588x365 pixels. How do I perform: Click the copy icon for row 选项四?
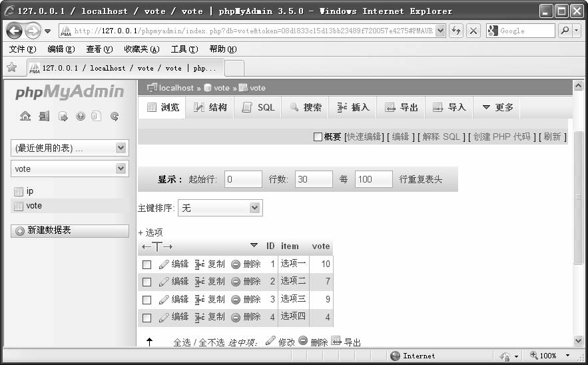point(200,317)
